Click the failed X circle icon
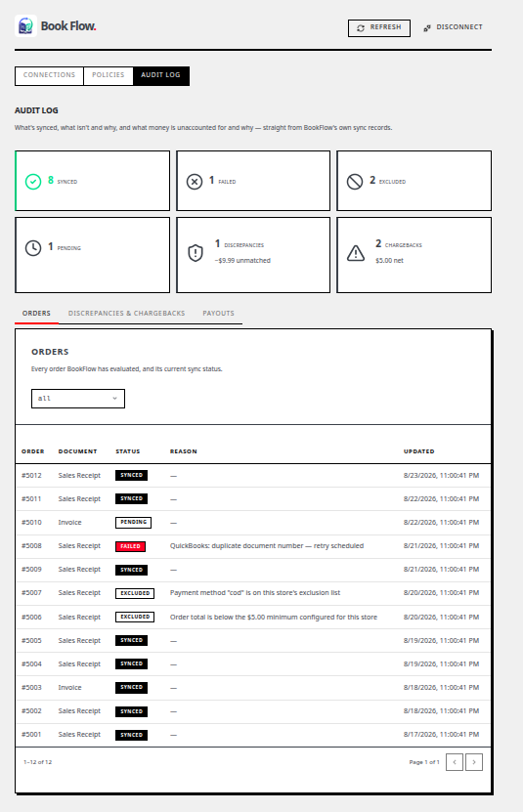Image resolution: width=523 pixels, height=812 pixels. pos(195,182)
